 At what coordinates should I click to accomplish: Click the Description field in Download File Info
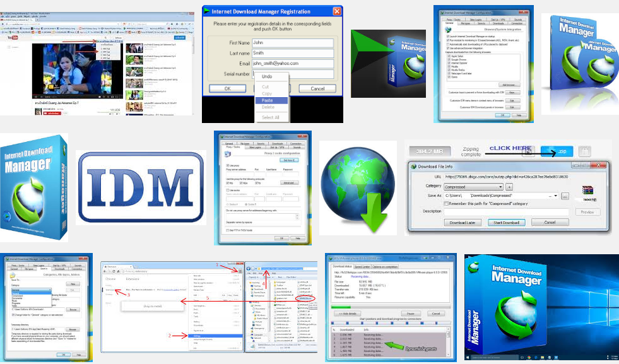pos(506,212)
